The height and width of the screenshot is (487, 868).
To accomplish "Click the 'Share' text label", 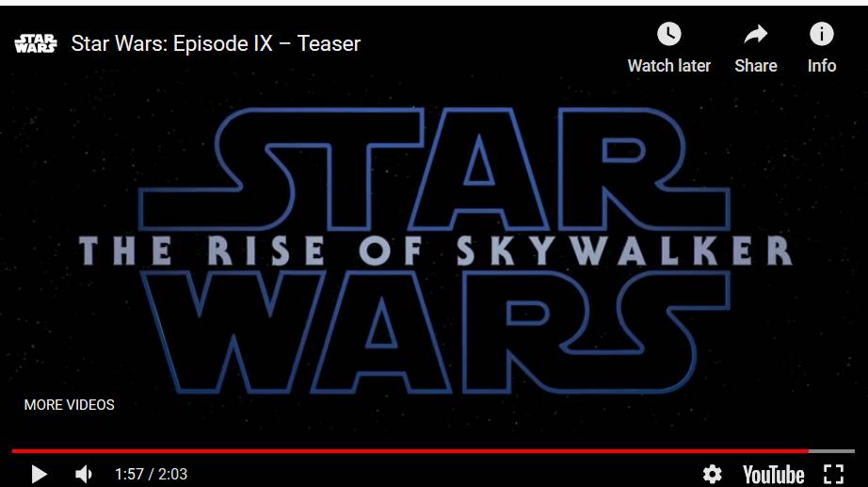I will (756, 66).
